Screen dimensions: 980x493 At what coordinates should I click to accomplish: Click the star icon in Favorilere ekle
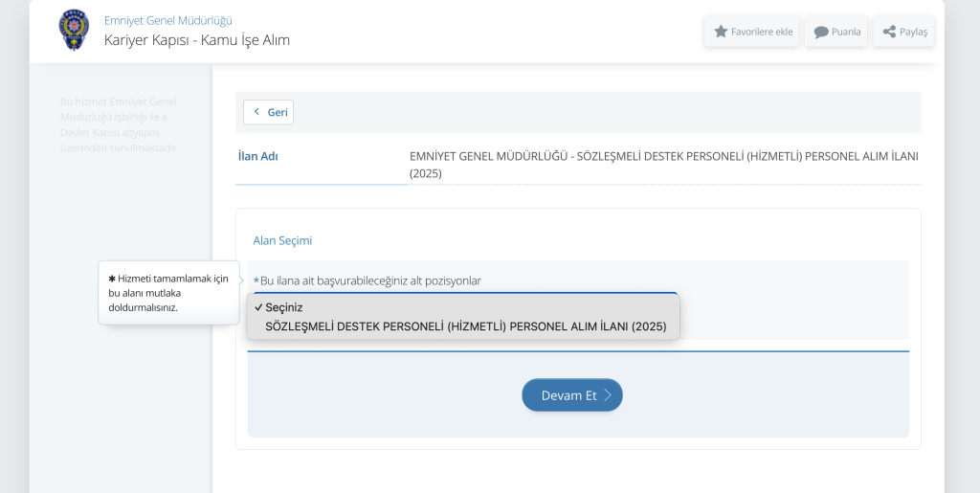721,32
